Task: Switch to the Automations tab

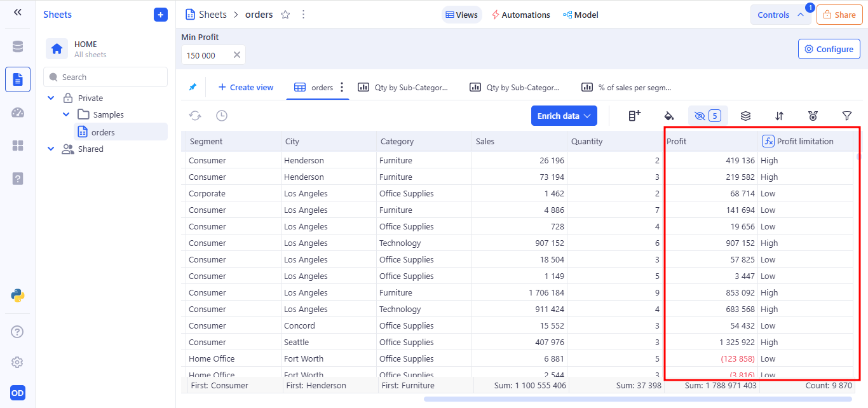Action: point(520,15)
